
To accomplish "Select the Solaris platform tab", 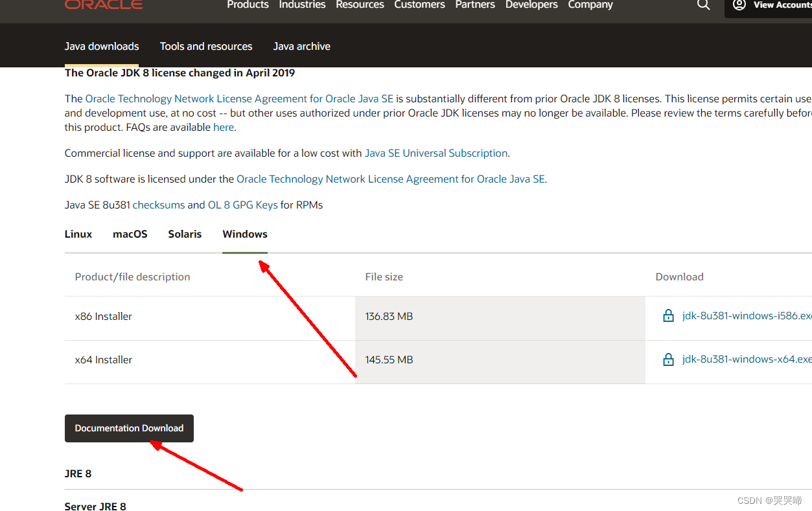I will (185, 234).
